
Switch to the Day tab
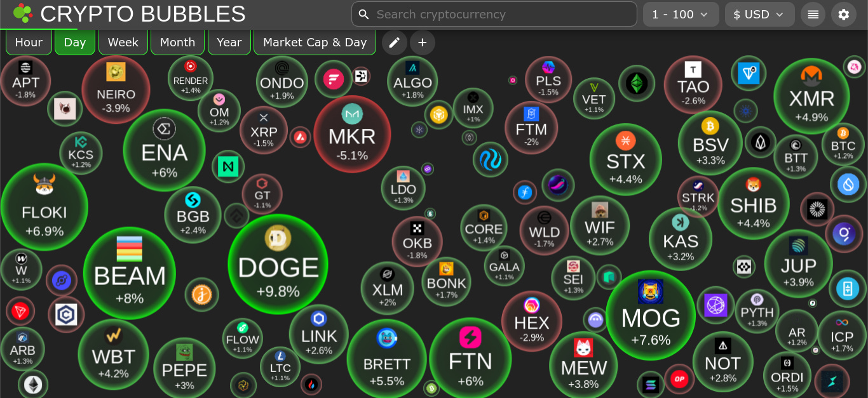pos(75,43)
